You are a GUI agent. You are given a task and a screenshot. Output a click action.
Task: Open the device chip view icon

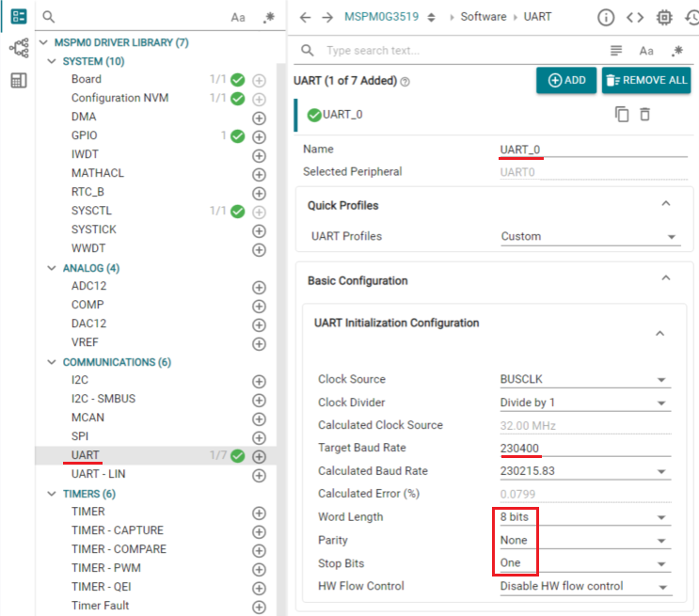tap(664, 17)
